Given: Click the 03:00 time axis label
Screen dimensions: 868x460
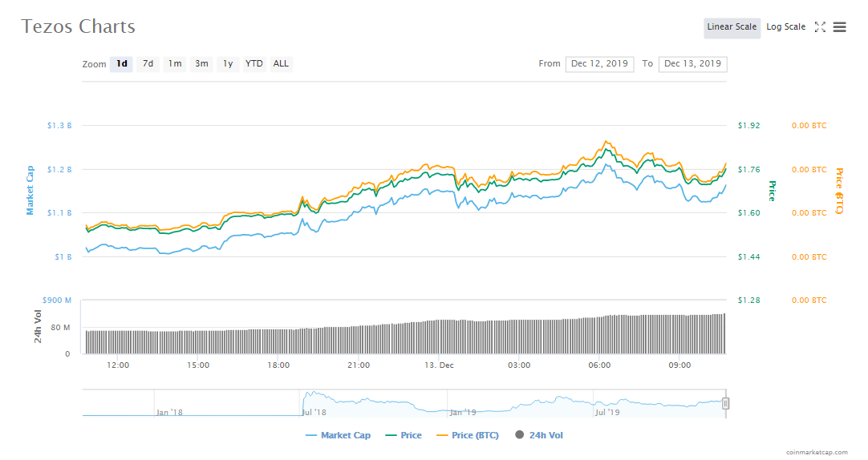Looking at the screenshot, I should (519, 365).
